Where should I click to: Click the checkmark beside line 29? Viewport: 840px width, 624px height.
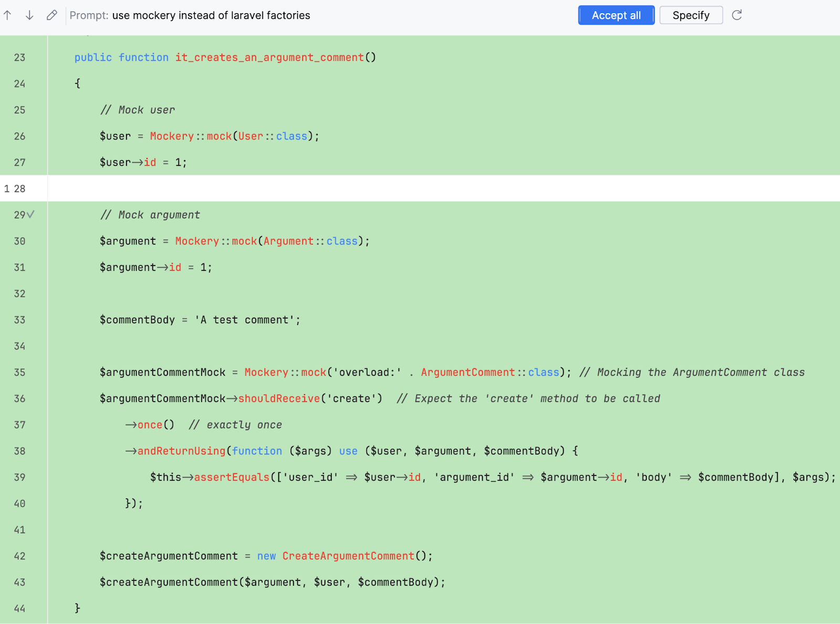pos(31,214)
